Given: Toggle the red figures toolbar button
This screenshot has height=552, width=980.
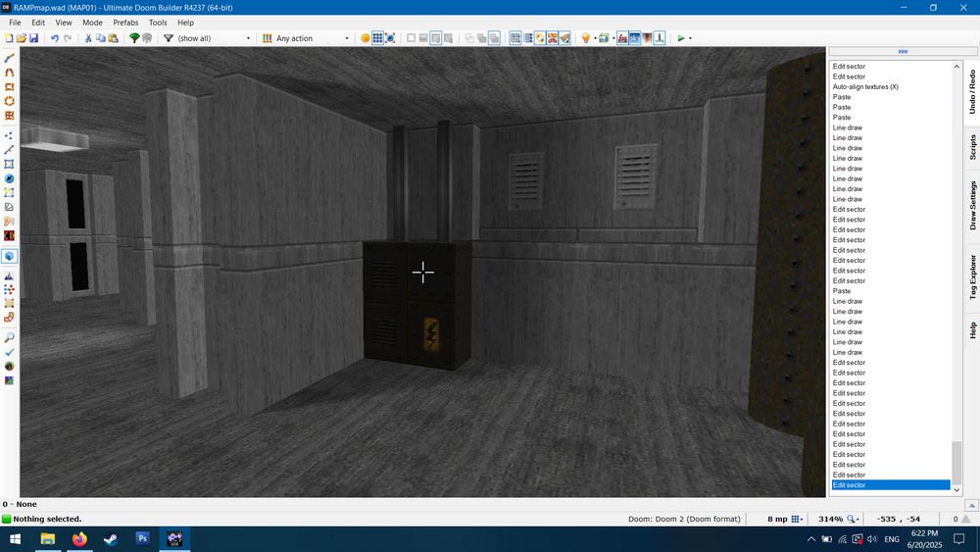Looking at the screenshot, I should (x=622, y=38).
